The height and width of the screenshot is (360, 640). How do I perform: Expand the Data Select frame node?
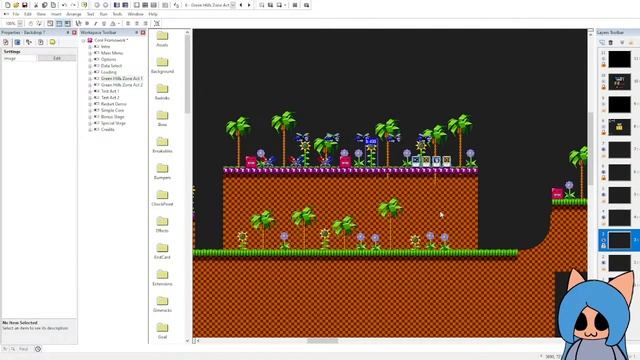(90, 66)
